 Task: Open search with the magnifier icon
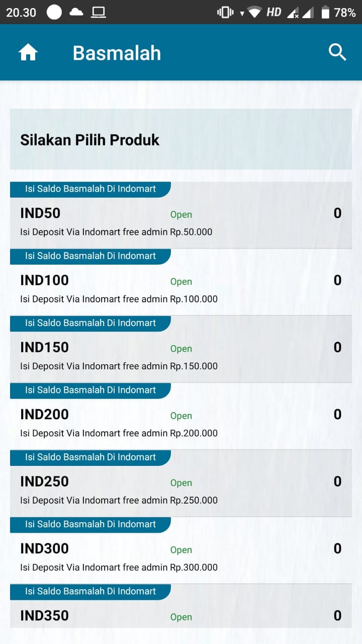tap(337, 52)
